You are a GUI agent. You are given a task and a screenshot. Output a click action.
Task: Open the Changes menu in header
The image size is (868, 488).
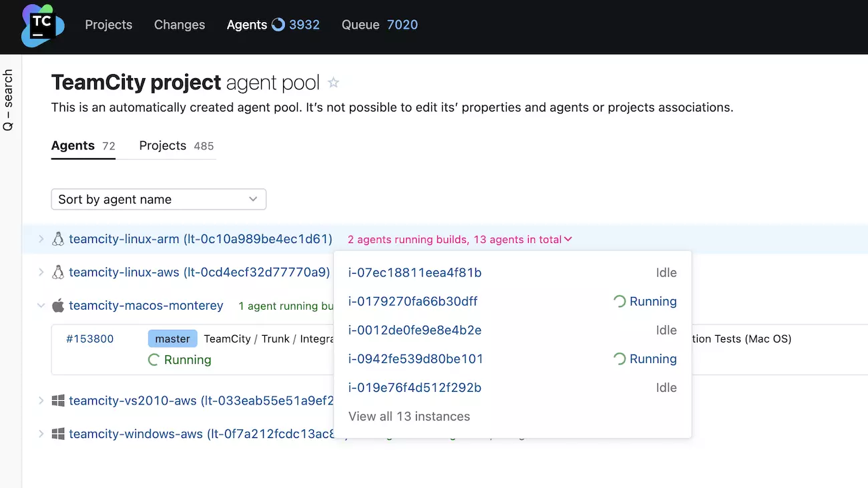coord(179,25)
